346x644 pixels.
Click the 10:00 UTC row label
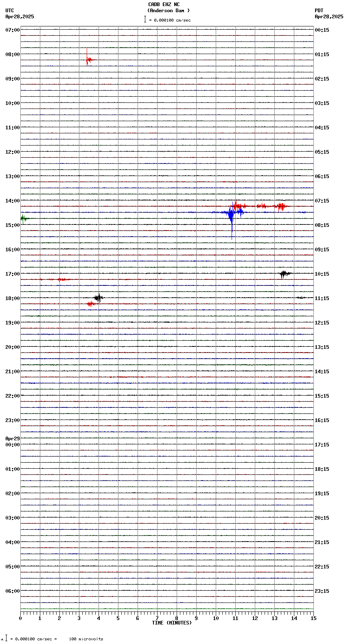pos(13,103)
